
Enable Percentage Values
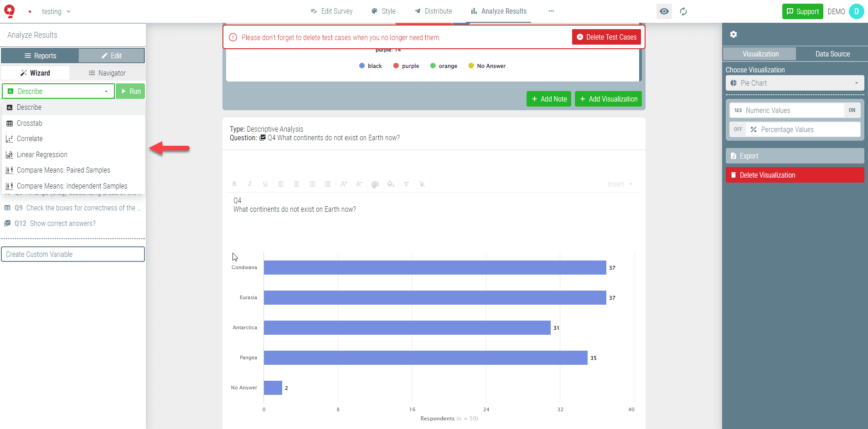point(738,129)
